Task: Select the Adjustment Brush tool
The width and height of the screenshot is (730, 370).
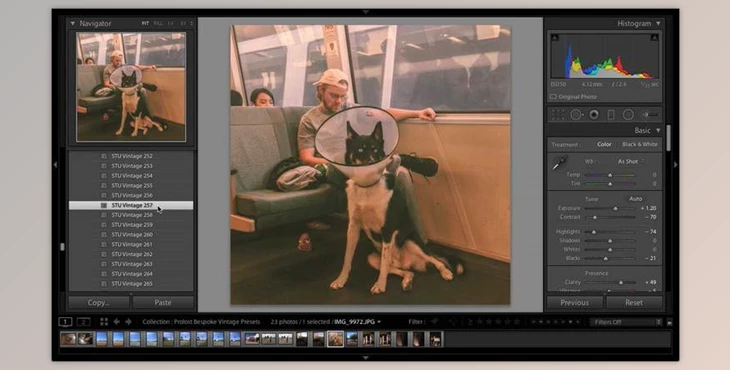Action: [x=650, y=114]
